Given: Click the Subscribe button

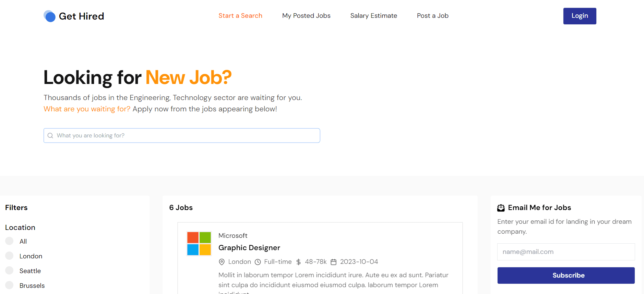Looking at the screenshot, I should click(x=566, y=275).
